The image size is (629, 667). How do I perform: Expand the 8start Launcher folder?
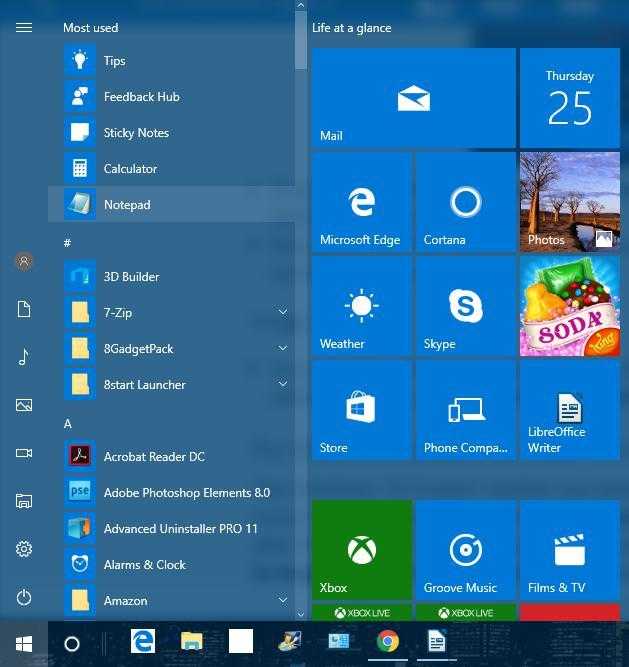coord(283,384)
